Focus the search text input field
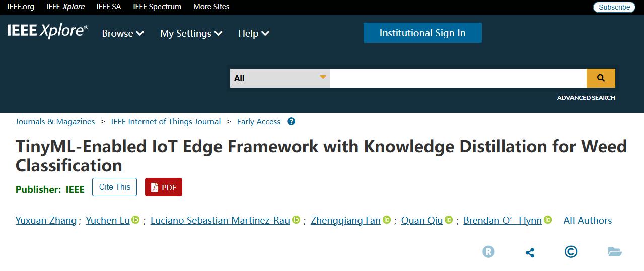Screen dimensions: 644x271 coord(458,78)
